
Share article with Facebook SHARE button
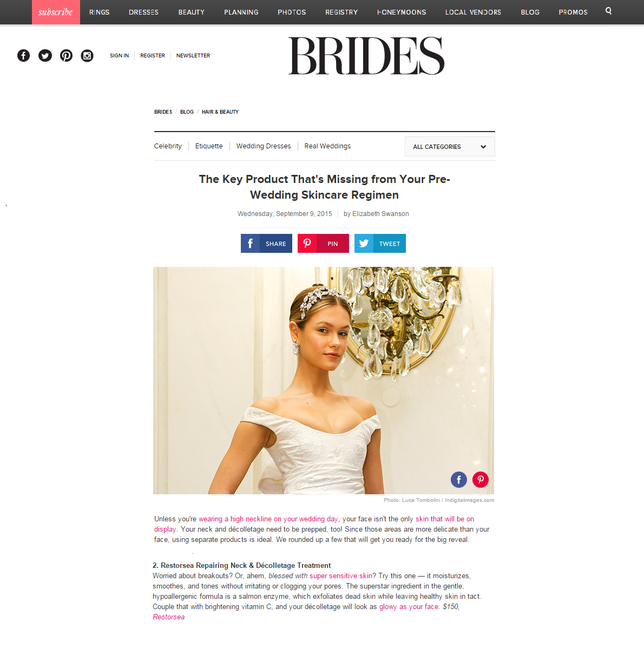tap(266, 244)
